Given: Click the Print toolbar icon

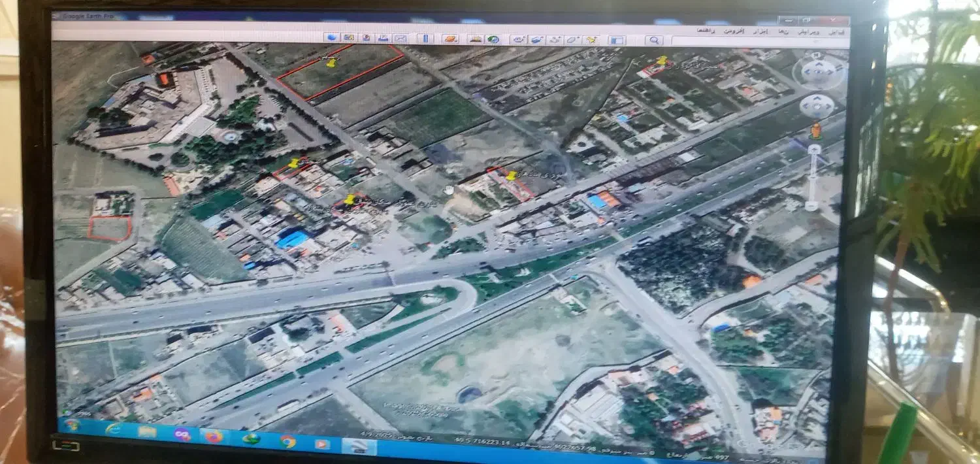Looking at the screenshot, I should point(385,39).
